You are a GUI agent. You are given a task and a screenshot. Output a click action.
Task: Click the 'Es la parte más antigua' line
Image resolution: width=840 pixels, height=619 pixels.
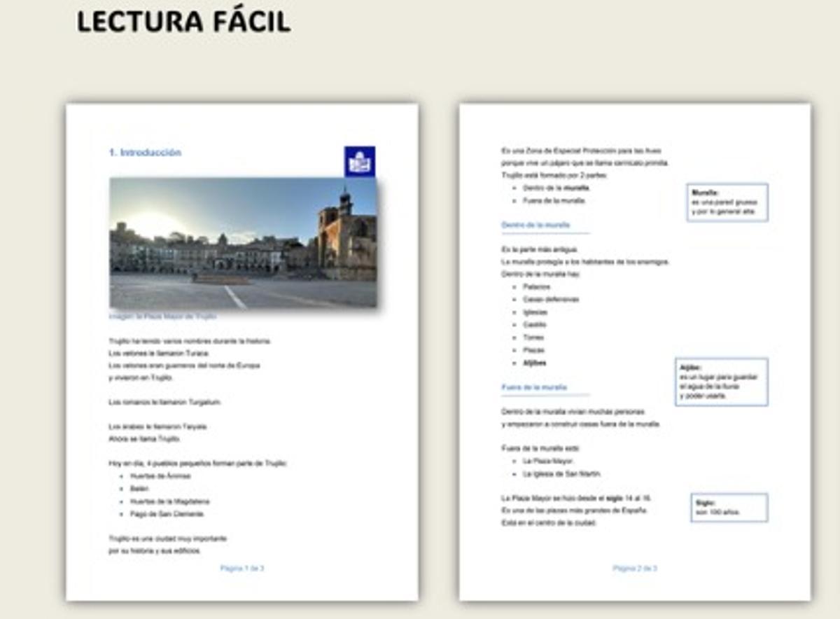[540, 249]
